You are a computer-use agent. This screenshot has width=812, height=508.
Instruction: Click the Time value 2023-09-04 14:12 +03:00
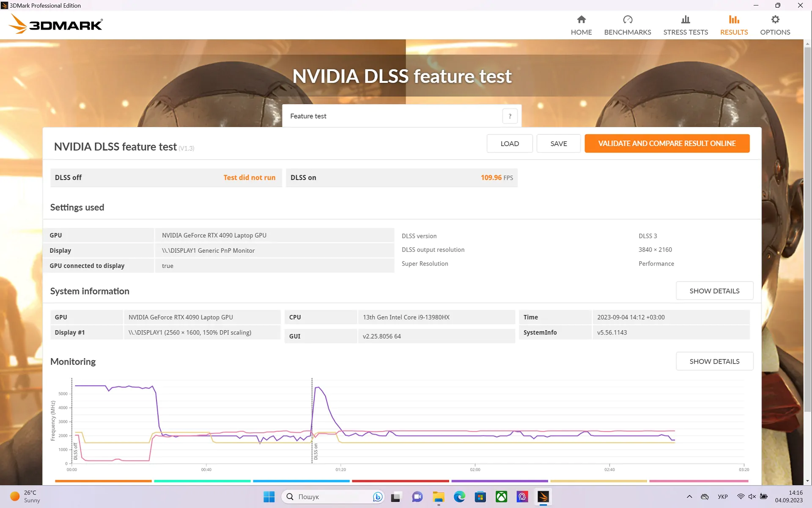pos(631,317)
